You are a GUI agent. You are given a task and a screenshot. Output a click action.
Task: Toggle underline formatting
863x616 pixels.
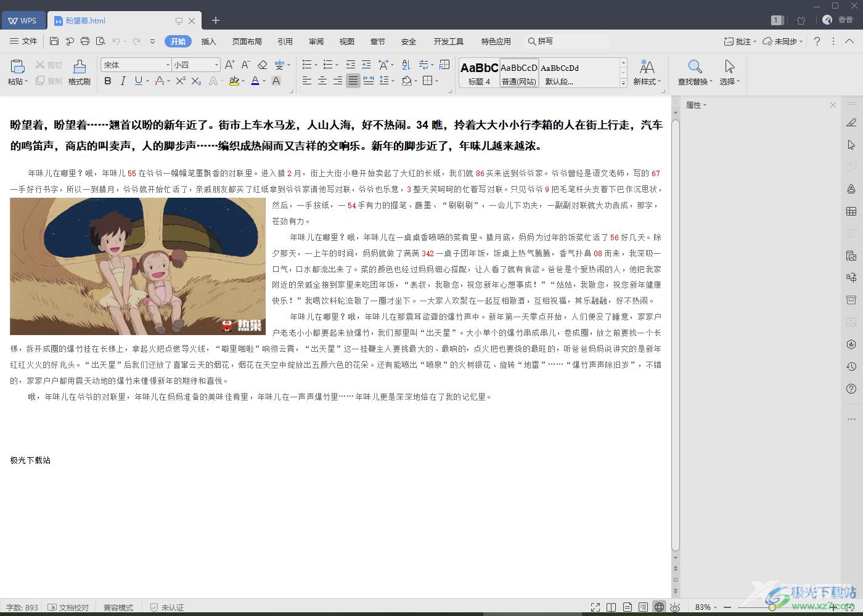(138, 81)
